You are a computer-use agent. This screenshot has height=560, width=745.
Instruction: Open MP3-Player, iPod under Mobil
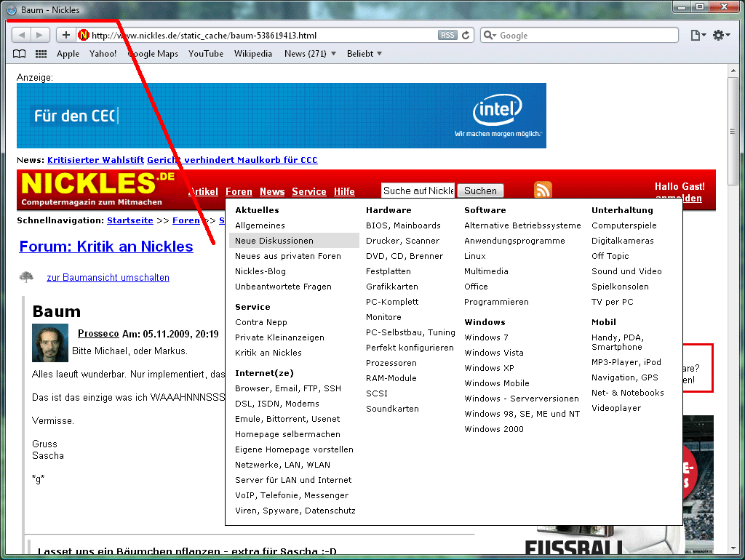[x=626, y=362]
